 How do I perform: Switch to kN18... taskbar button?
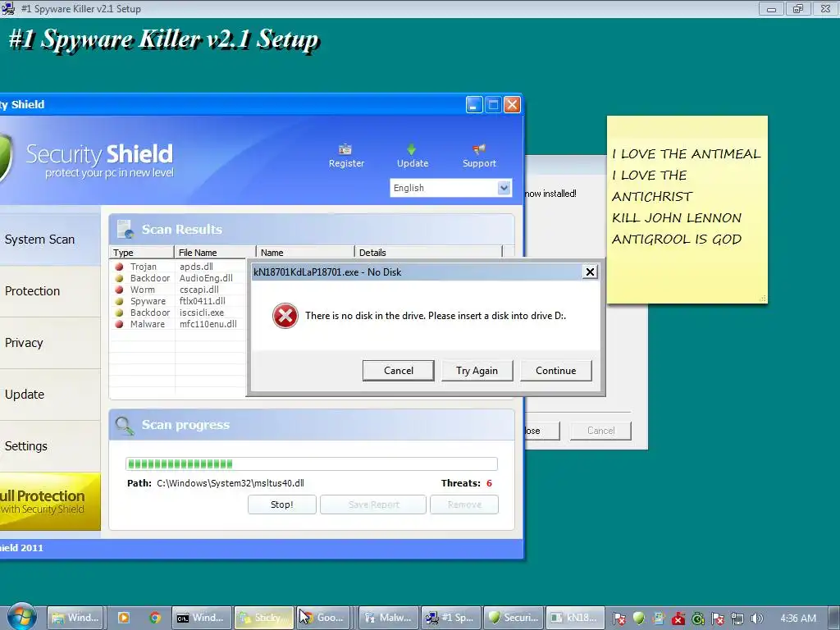[x=576, y=618]
